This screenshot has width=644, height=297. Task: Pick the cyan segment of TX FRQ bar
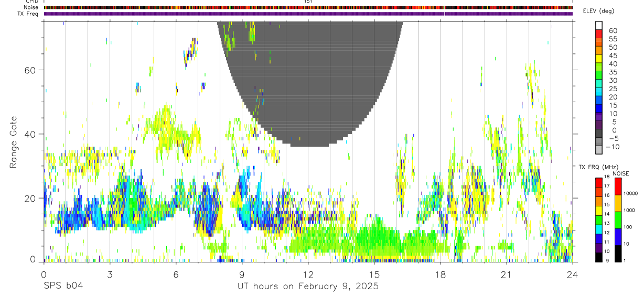[599, 229]
